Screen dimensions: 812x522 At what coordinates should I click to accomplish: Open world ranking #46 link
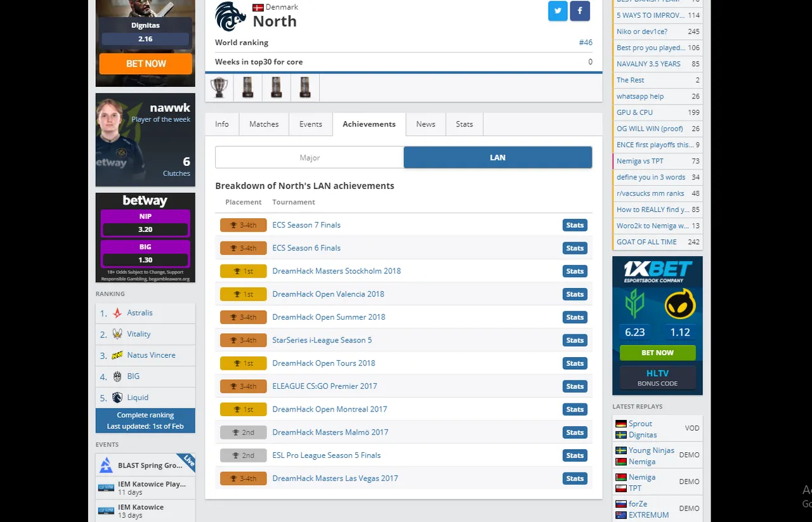[586, 42]
